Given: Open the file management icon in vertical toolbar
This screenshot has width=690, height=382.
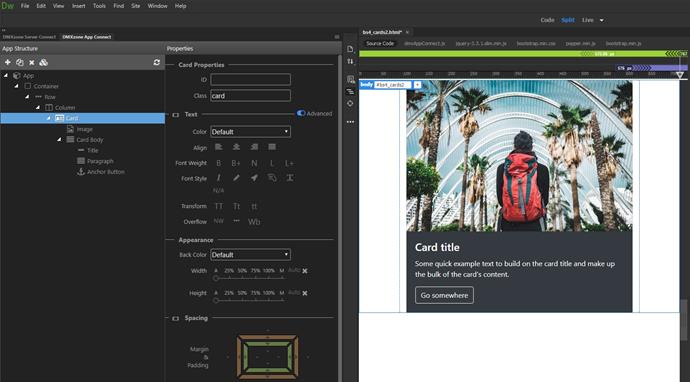Looking at the screenshot, I should (x=350, y=49).
